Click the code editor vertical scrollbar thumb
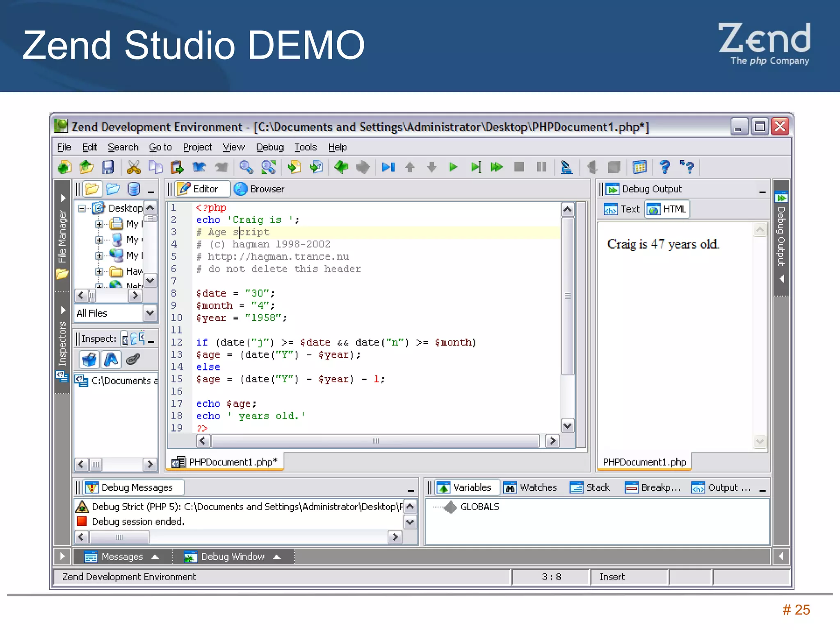Screen dimensions: 840x630 tap(568, 296)
